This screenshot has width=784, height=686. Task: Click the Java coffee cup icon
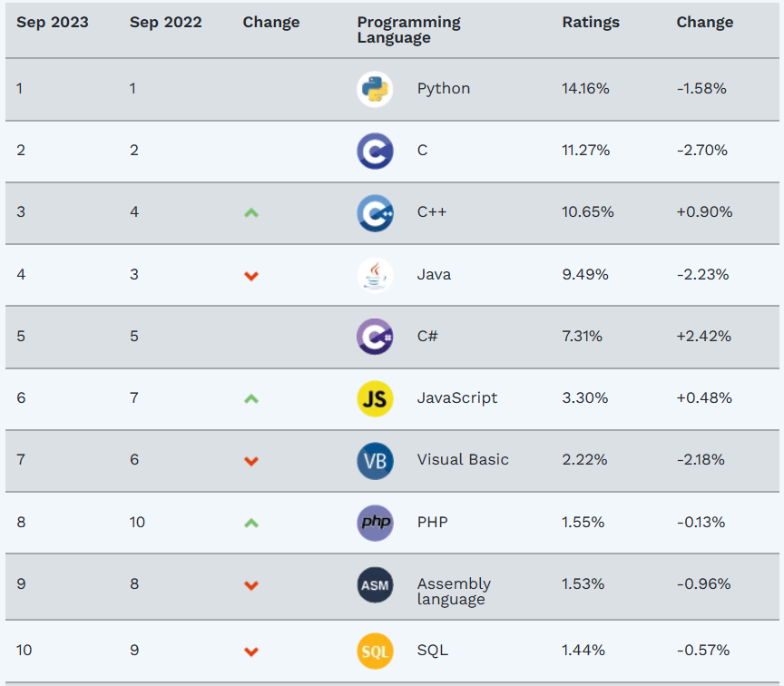click(375, 274)
